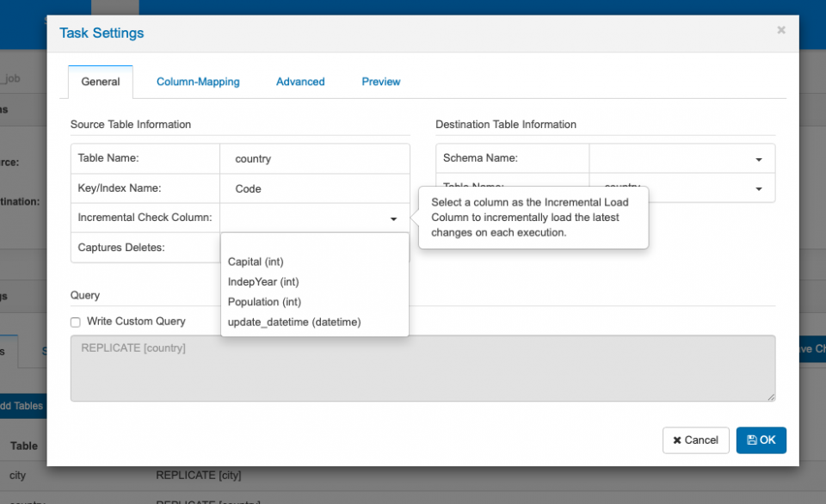
Task: Click inside the REPLICATE [country] query area
Action: [x=422, y=370]
